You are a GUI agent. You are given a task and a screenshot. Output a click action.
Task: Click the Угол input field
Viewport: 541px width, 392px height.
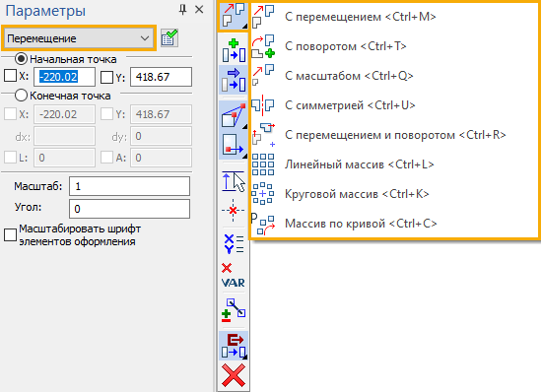point(129,209)
